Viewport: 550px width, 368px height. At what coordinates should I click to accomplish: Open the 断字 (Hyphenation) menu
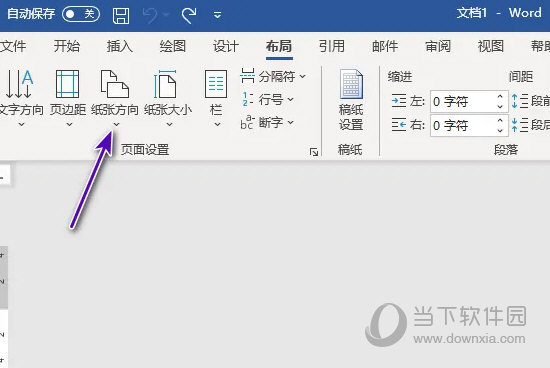click(267, 122)
